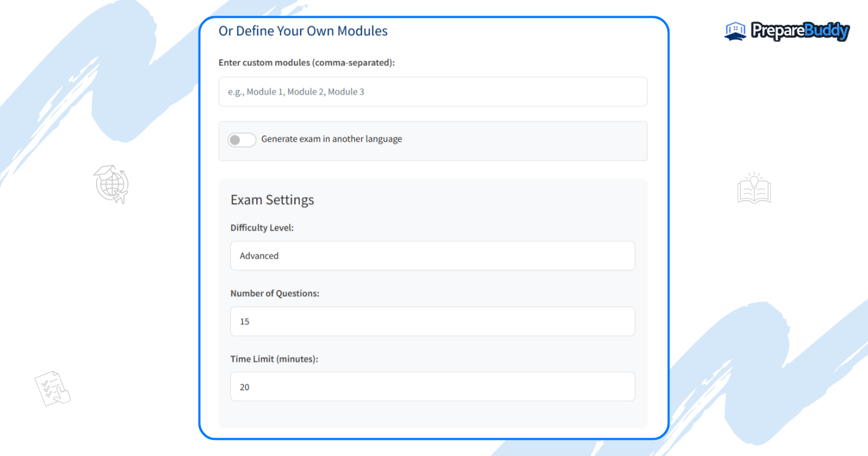Screen dimensions: 868x456
Task: Open the Difficulty Level dropdown showing Advanced
Action: tap(433, 256)
